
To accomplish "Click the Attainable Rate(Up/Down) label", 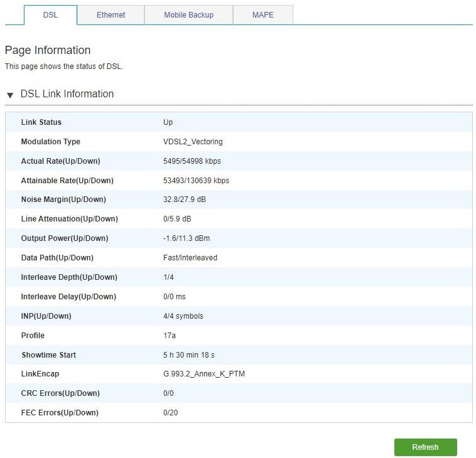I will (67, 181).
